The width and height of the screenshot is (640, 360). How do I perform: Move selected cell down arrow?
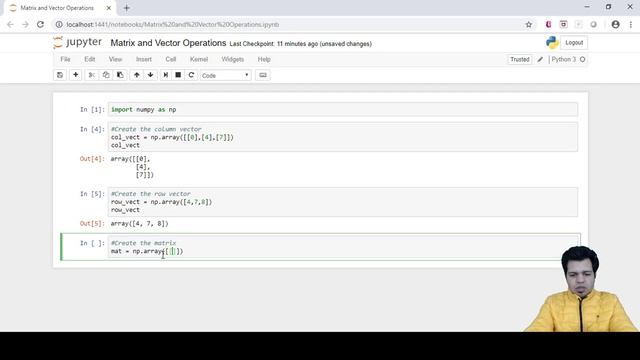pyautogui.click(x=151, y=75)
